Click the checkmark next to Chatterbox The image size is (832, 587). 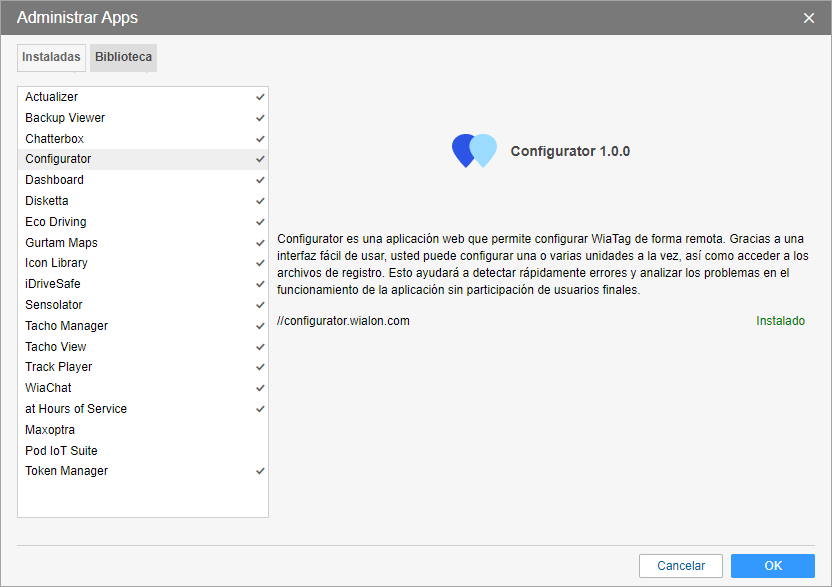260,139
